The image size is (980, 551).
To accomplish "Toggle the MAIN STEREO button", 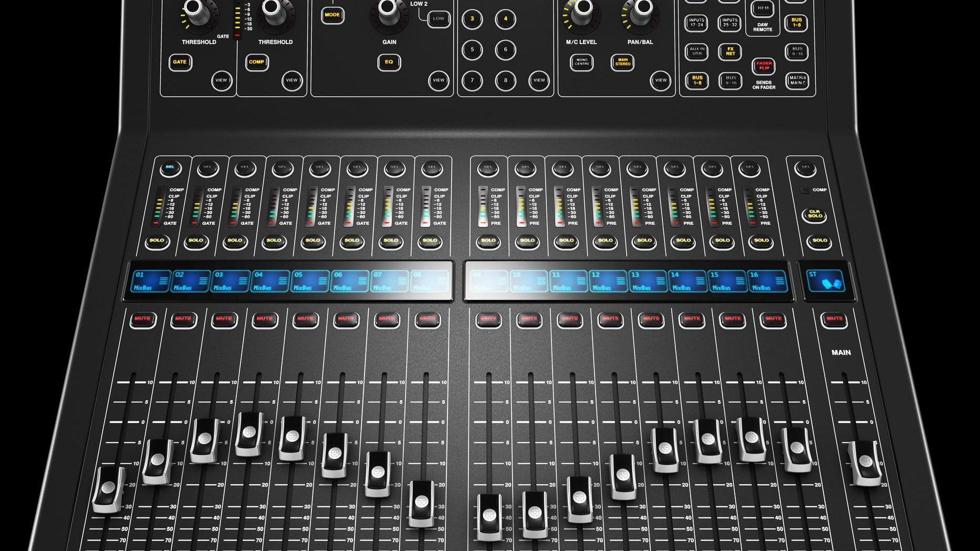I will point(622,63).
